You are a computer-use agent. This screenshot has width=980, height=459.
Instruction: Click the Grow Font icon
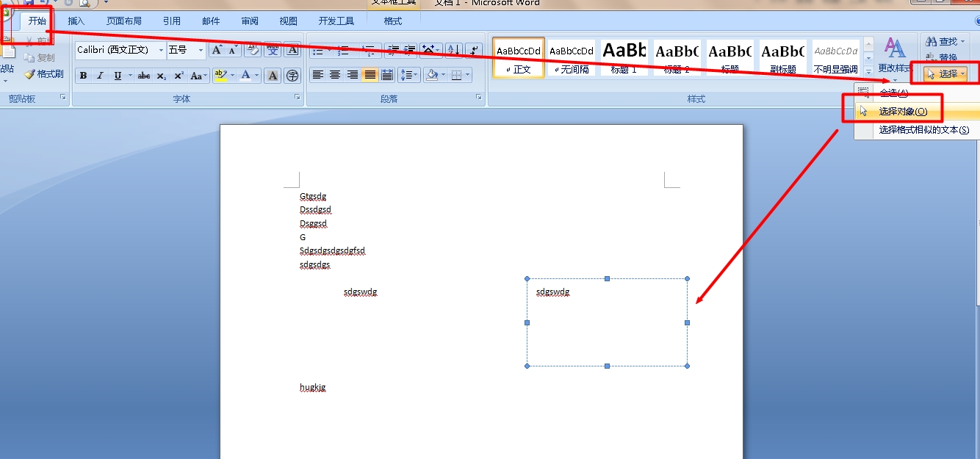coord(217,50)
